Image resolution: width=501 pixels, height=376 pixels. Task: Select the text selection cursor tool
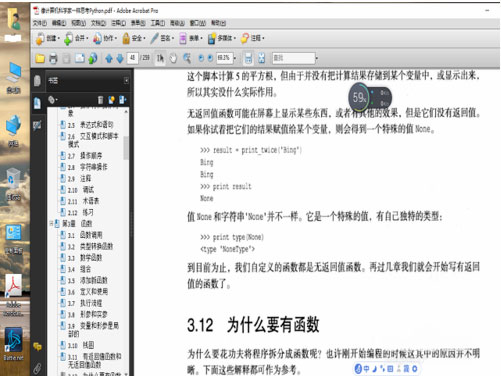[x=160, y=58]
